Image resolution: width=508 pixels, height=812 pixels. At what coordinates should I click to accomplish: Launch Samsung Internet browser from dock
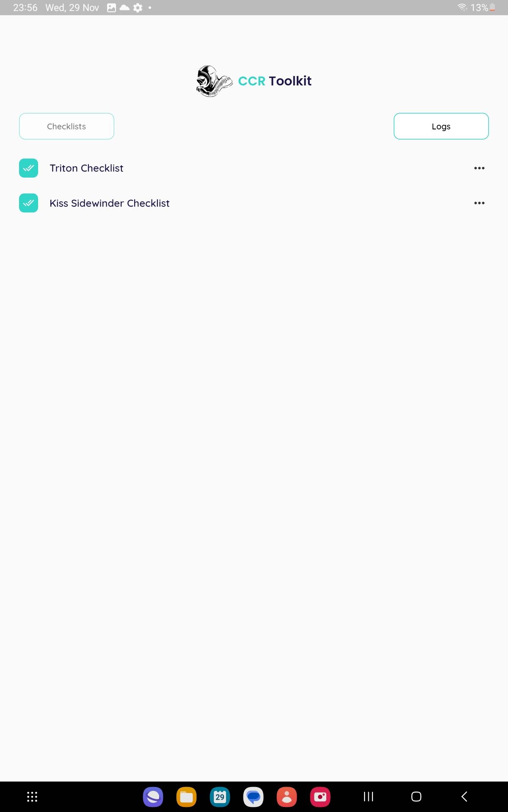click(x=153, y=797)
